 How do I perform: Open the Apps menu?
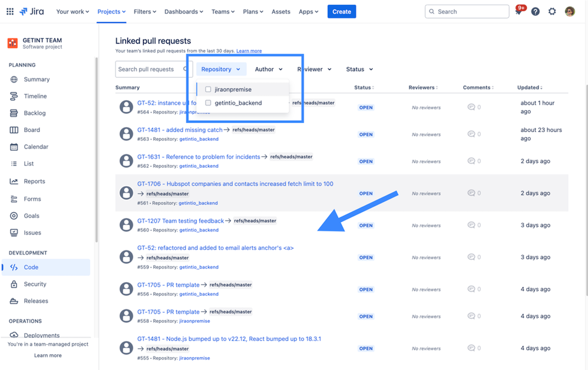point(309,12)
